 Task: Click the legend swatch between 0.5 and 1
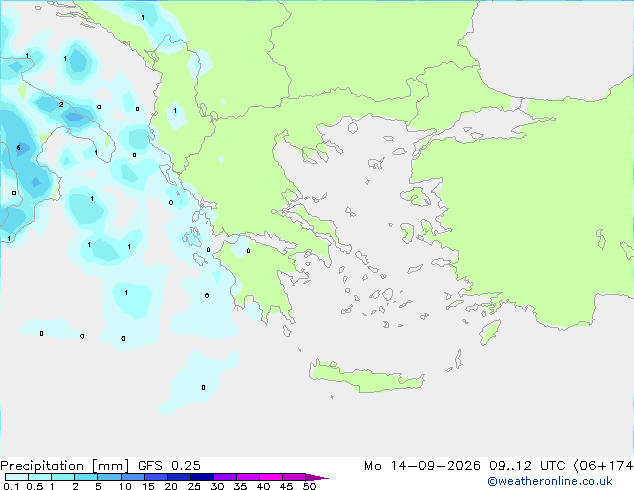coord(40,477)
